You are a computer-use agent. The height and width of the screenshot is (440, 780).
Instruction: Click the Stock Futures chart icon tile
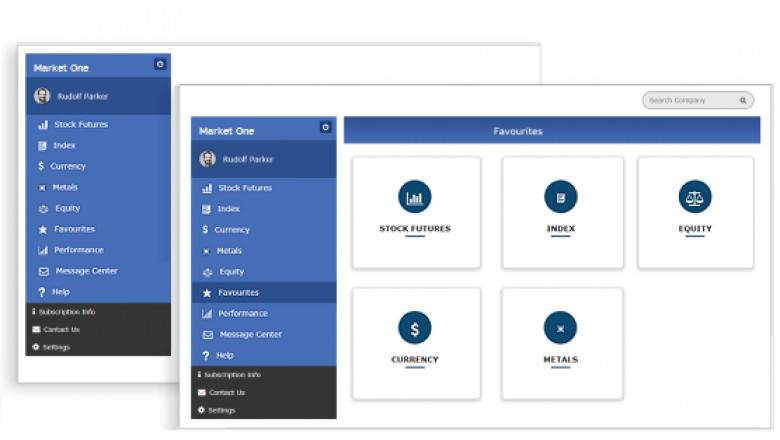(415, 197)
